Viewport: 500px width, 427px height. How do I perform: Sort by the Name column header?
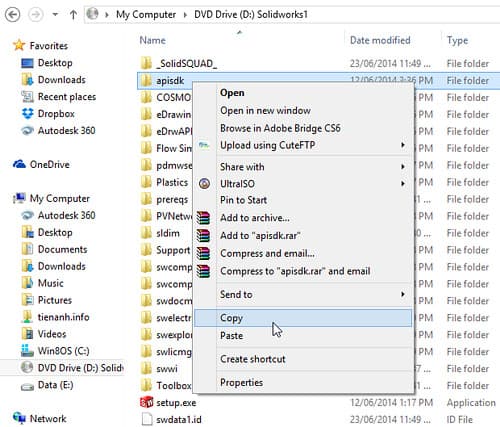click(152, 40)
